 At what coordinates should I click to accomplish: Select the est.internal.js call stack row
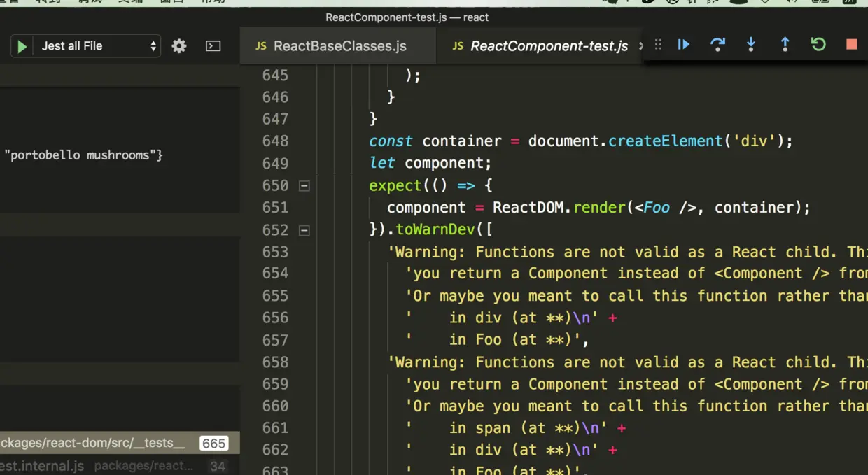[120, 465]
